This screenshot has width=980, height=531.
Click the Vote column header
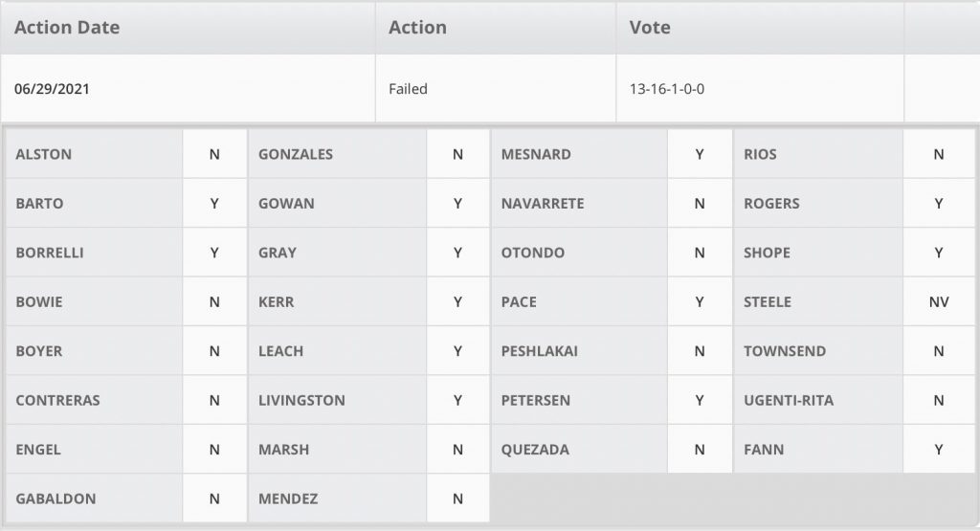650,28
